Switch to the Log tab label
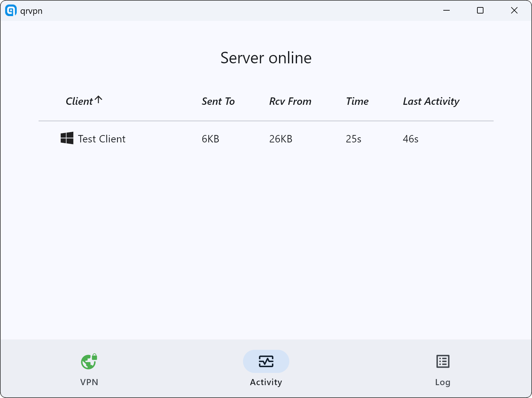Viewport: 532px width, 398px height. [443, 382]
